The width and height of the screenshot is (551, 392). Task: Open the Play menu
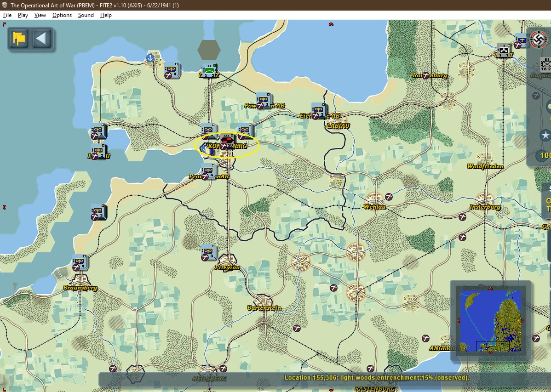23,15
